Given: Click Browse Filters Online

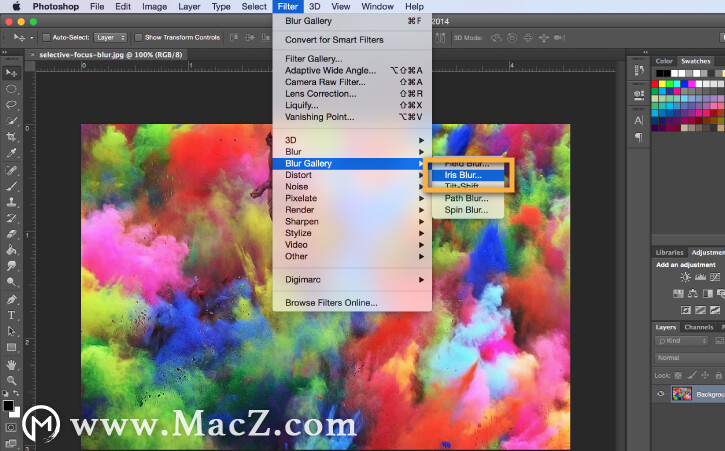Looking at the screenshot, I should 352,303.
